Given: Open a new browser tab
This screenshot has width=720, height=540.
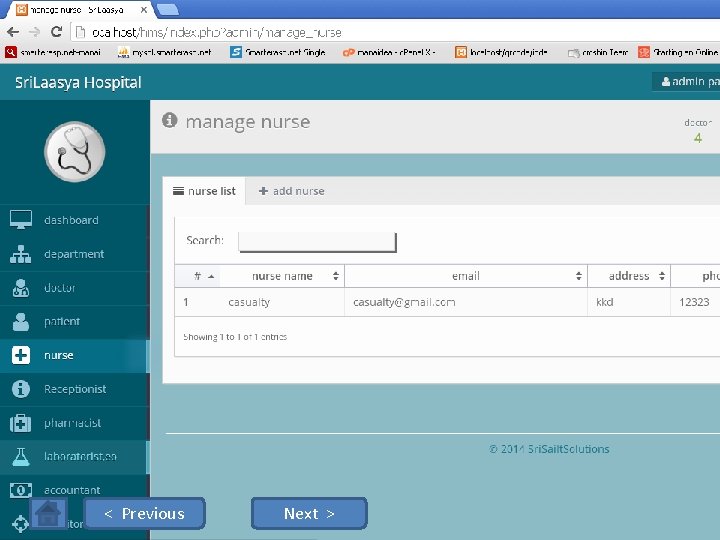Looking at the screenshot, I should [168, 9].
